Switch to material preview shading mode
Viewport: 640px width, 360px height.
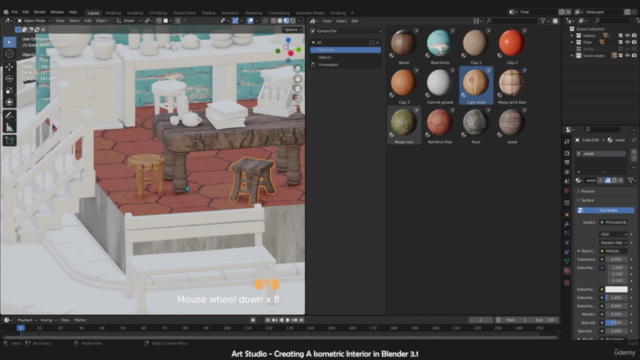pyautogui.click(x=286, y=21)
